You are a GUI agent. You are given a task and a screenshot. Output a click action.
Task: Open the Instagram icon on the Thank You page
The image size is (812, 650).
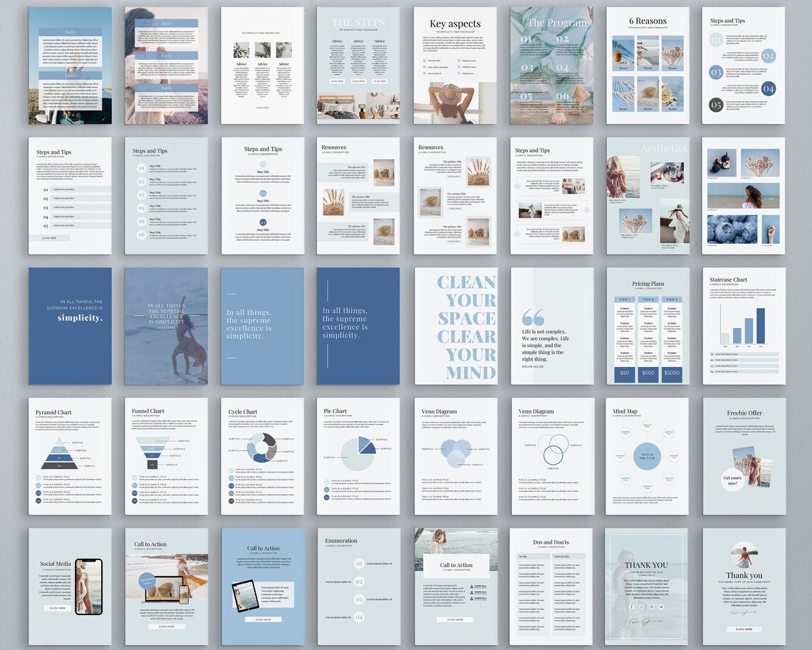click(x=642, y=607)
